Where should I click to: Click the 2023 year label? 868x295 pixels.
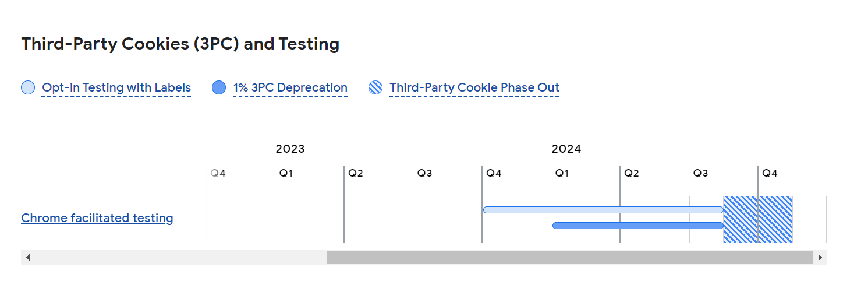coord(290,149)
